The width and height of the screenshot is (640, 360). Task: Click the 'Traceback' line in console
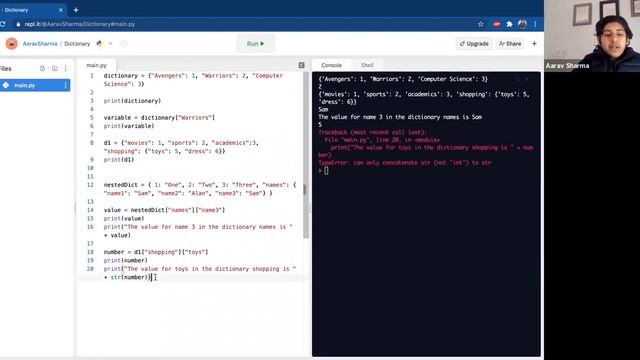pos(372,132)
